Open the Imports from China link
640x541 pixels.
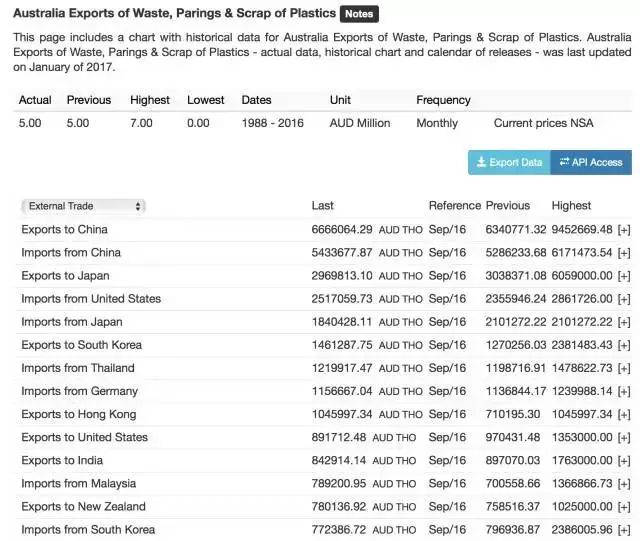(71, 253)
